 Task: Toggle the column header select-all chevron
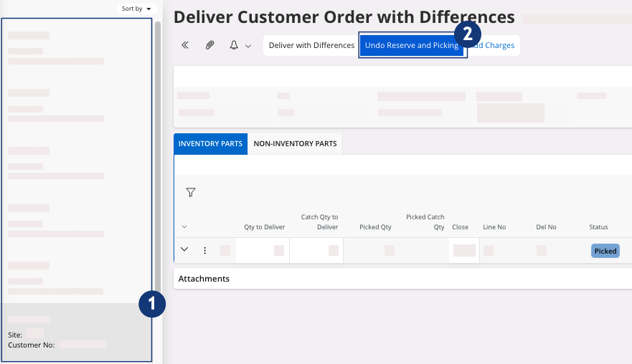(x=184, y=227)
